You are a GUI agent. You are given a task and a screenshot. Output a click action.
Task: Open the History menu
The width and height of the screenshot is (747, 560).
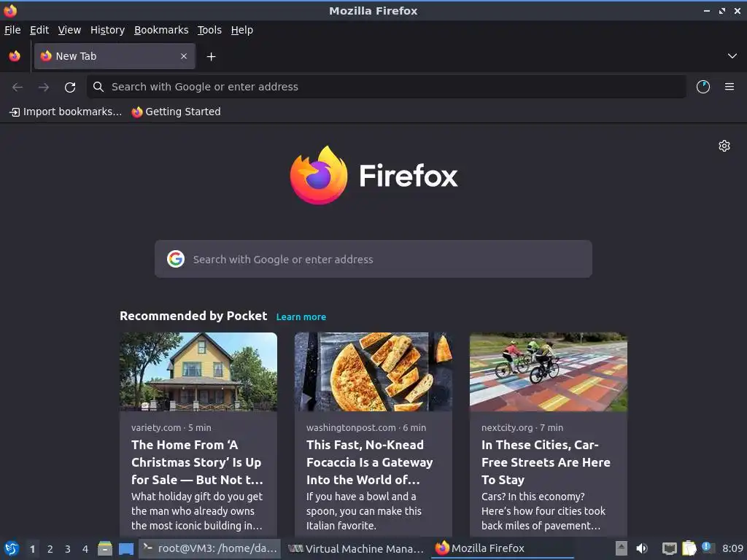coord(108,30)
